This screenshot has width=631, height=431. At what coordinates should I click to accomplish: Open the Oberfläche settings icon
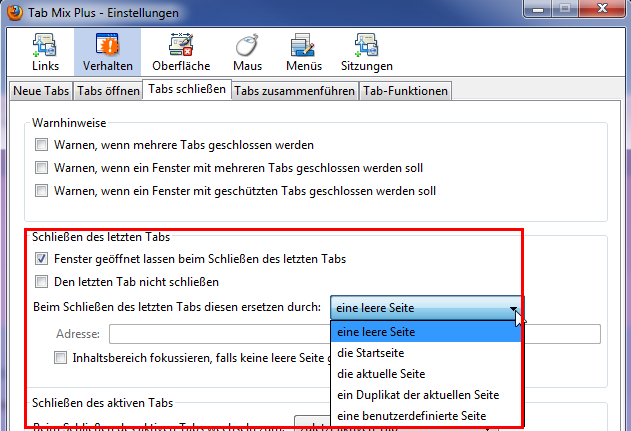(181, 52)
